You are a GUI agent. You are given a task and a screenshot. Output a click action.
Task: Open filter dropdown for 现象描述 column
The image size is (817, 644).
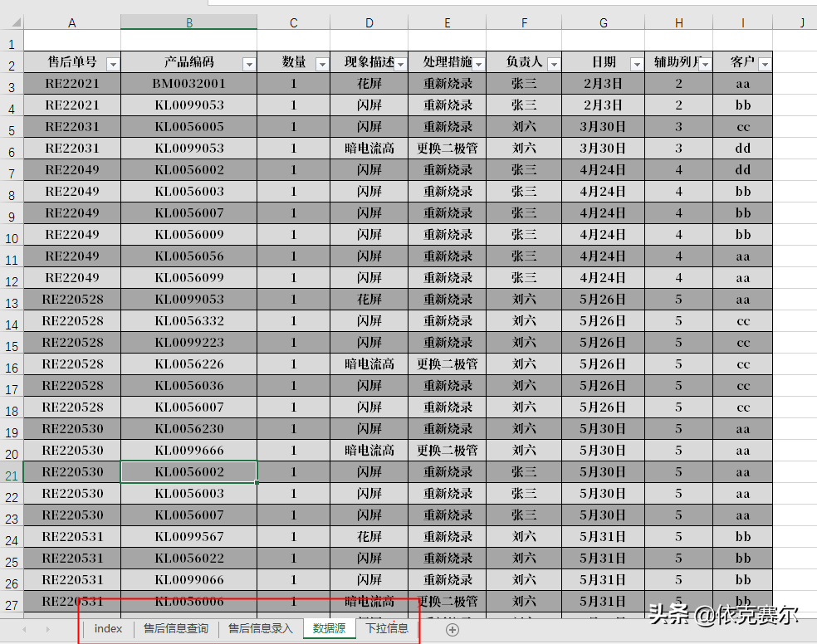(x=401, y=64)
